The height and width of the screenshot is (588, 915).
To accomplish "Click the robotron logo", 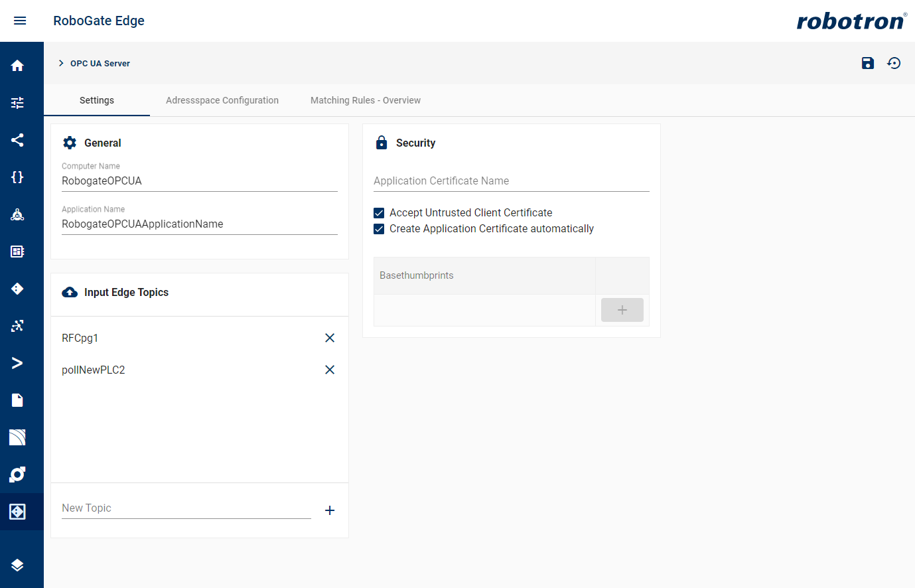I will click(x=852, y=21).
